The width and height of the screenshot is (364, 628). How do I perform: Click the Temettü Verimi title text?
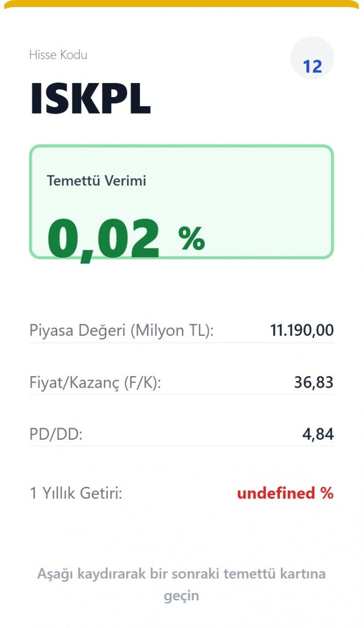[x=96, y=181]
